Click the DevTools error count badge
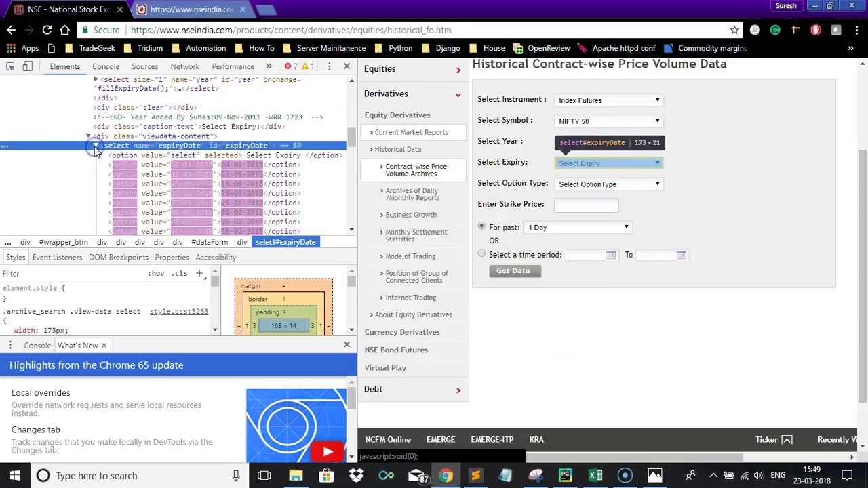Screen dimensions: 868x488 292,66
